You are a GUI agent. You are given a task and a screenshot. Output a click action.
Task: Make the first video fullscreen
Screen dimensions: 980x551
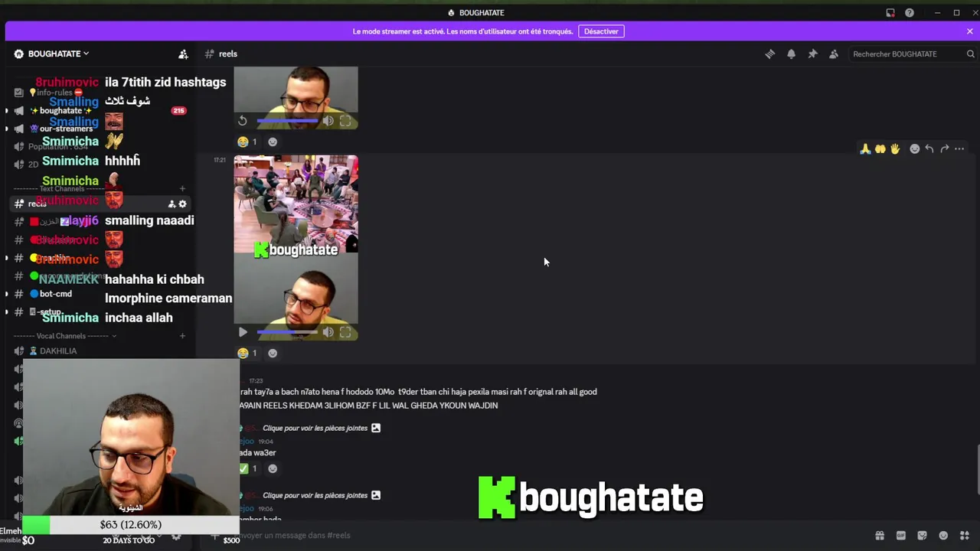tap(345, 121)
